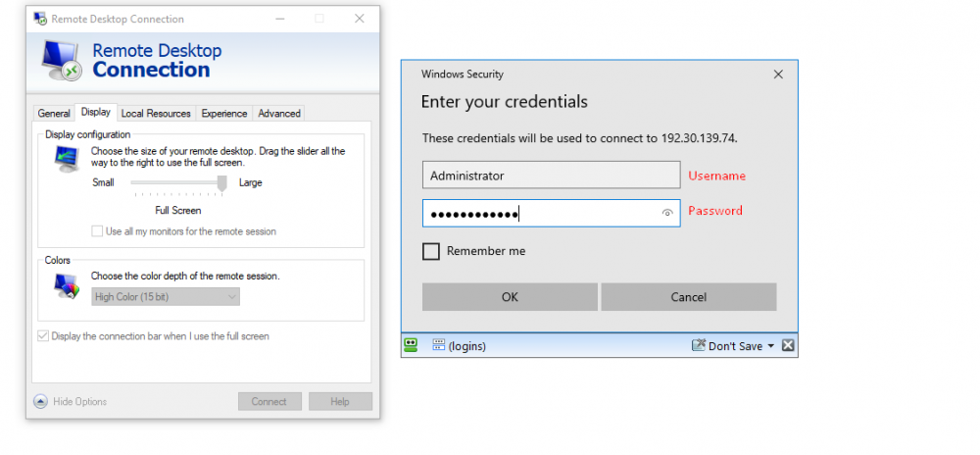This screenshot has width=980, height=455.
Task: Click the Colors palette monitor icon
Action: [x=68, y=286]
